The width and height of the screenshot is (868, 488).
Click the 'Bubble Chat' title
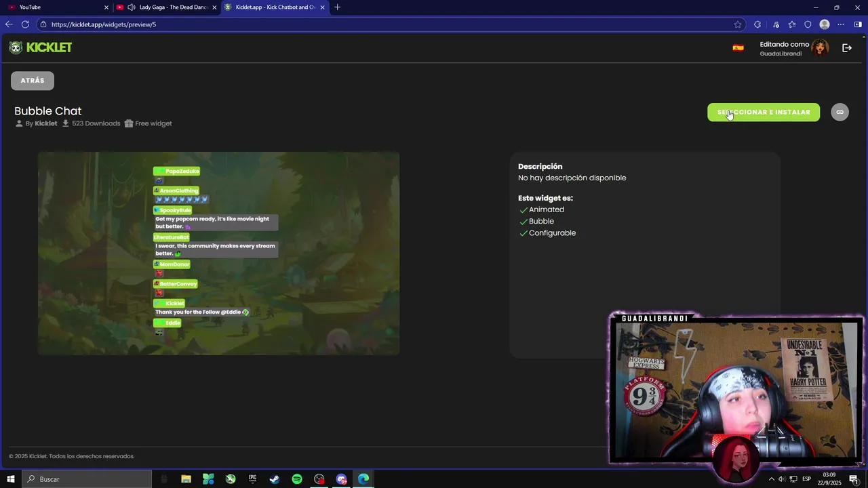point(48,111)
